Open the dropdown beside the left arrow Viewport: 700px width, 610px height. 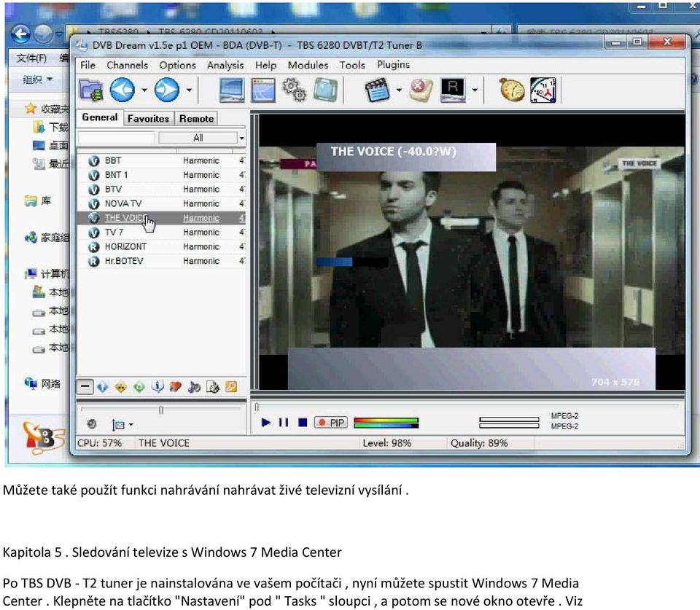tap(144, 90)
